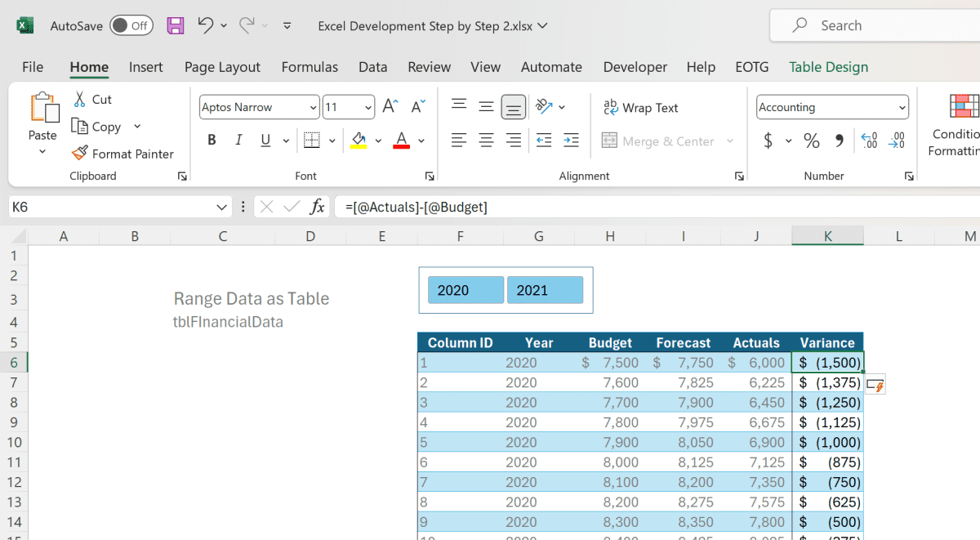Screen dimensions: 980x540
Task: Open the font name dropdown
Action: pyautogui.click(x=314, y=107)
